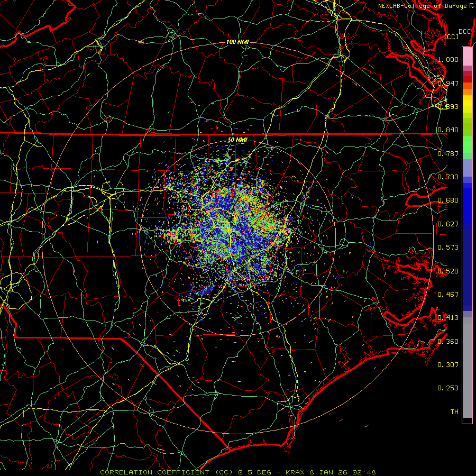Image resolution: width=476 pixels, height=476 pixels.
Task: Click the 1.000 scale value
Action: coord(448,59)
